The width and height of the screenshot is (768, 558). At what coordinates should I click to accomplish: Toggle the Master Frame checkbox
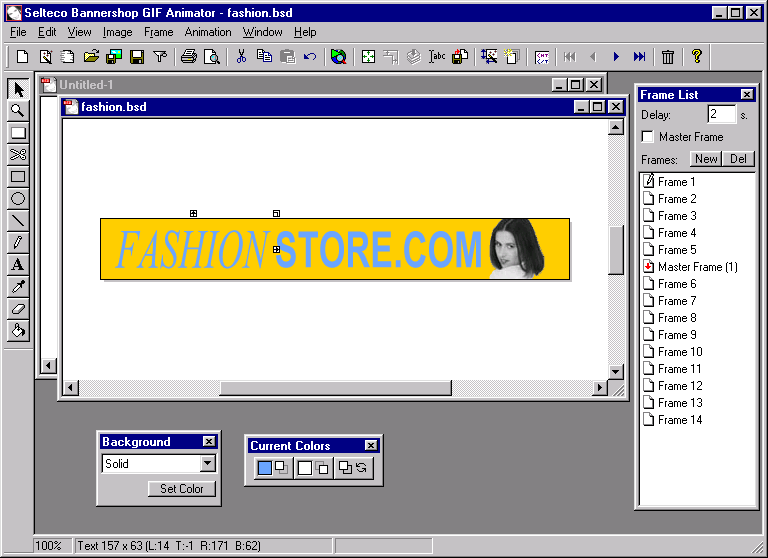(x=648, y=137)
